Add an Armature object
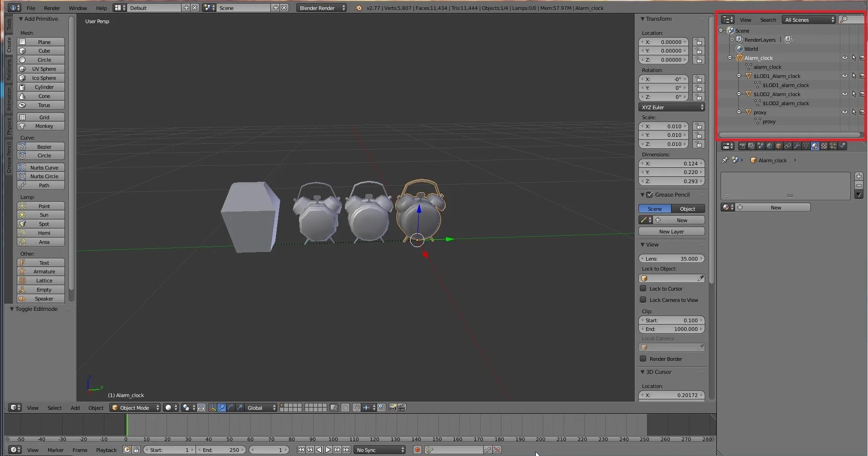 [x=41, y=272]
